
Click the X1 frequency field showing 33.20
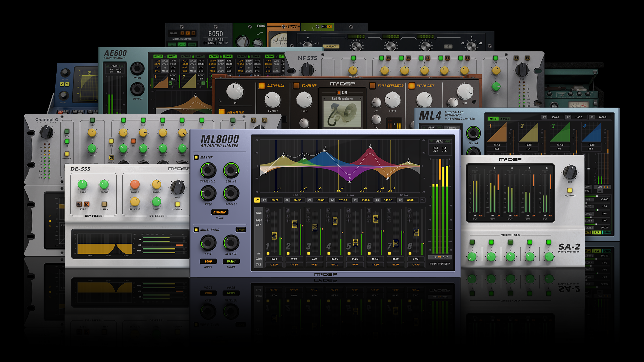tap(275, 200)
